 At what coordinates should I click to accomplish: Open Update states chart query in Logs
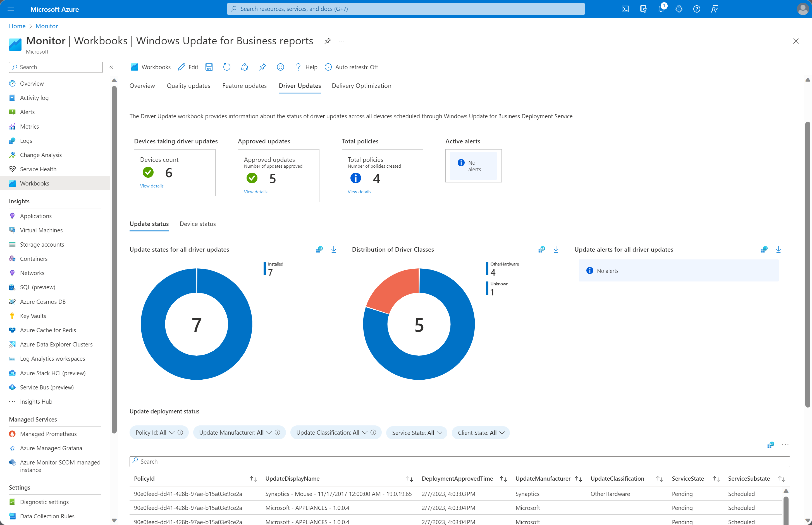click(x=319, y=250)
